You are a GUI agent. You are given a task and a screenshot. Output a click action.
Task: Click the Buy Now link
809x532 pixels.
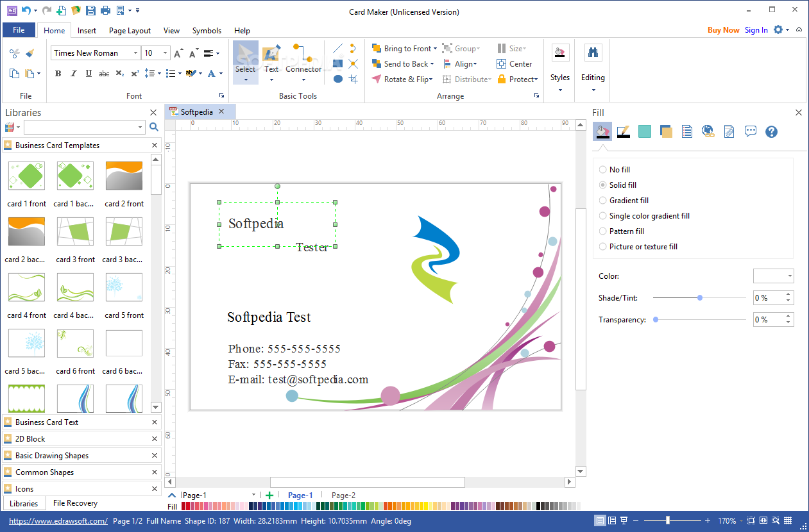pos(723,30)
